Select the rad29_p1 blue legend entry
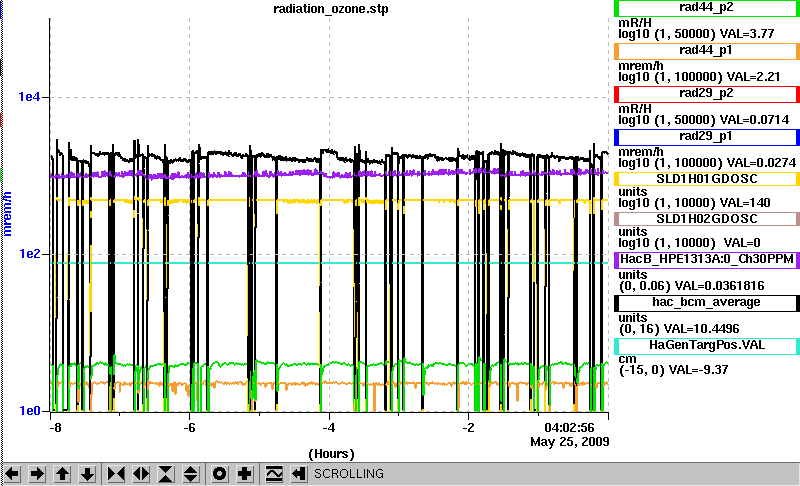This screenshot has height=486, width=800. click(707, 137)
